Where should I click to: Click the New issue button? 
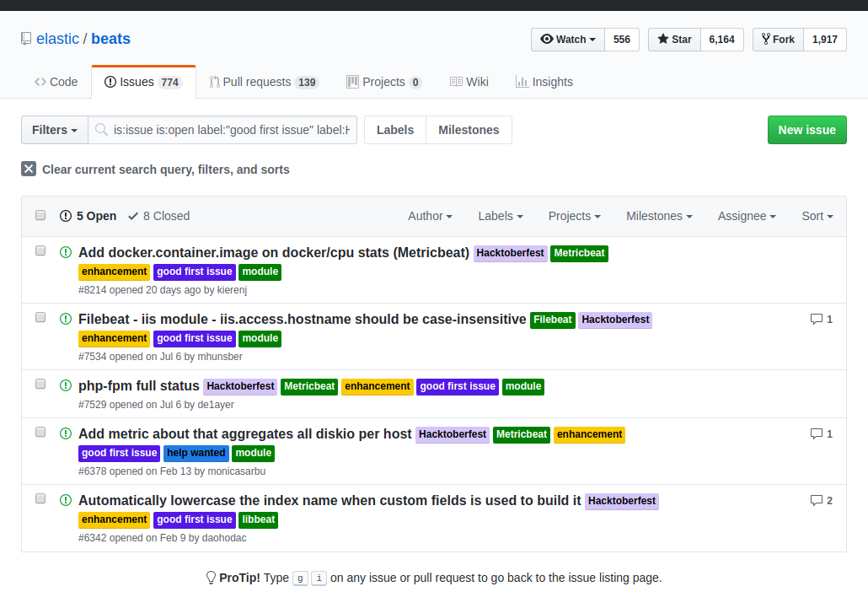(806, 130)
